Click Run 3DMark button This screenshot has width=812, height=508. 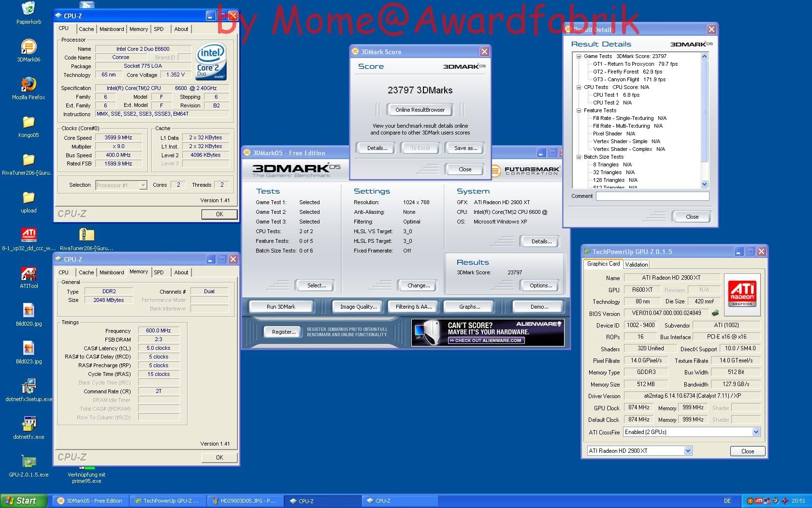(x=281, y=307)
